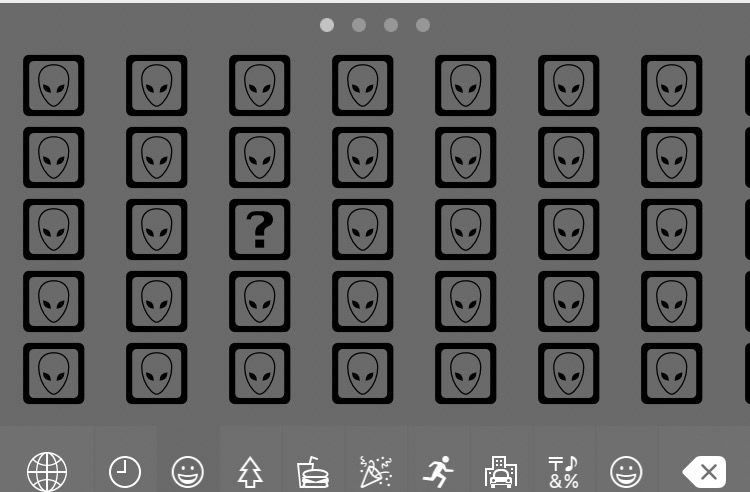The image size is (750, 492).
Task: Tap the smiley face beside delete key
Action: [626, 472]
